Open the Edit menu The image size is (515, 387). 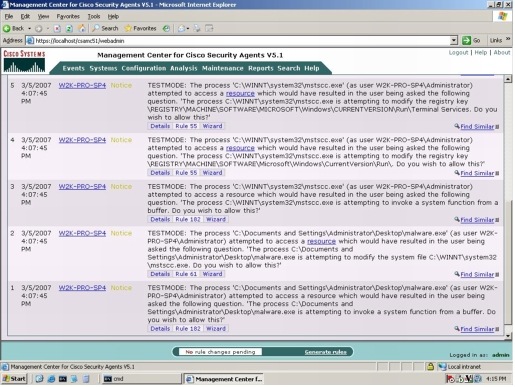25,16
